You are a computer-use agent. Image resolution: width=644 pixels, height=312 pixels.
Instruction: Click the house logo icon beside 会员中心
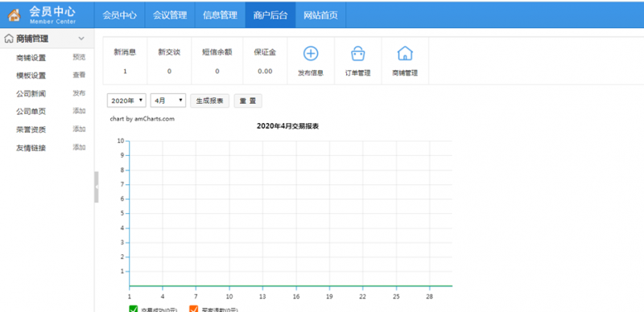click(14, 14)
